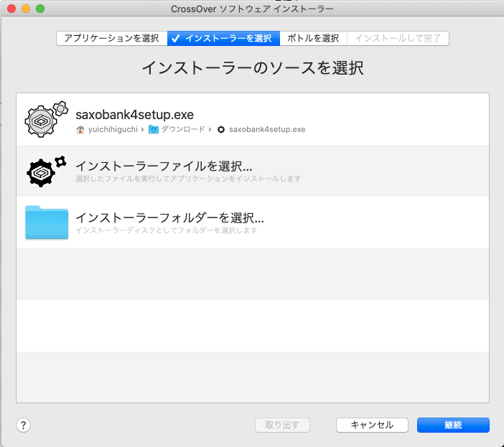Click ダウンロード in the file path
504x447 pixels.
click(183, 129)
